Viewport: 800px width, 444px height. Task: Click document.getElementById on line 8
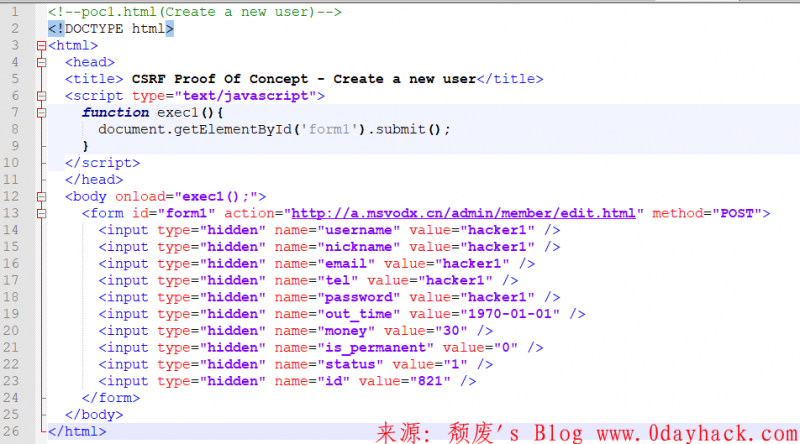point(195,130)
